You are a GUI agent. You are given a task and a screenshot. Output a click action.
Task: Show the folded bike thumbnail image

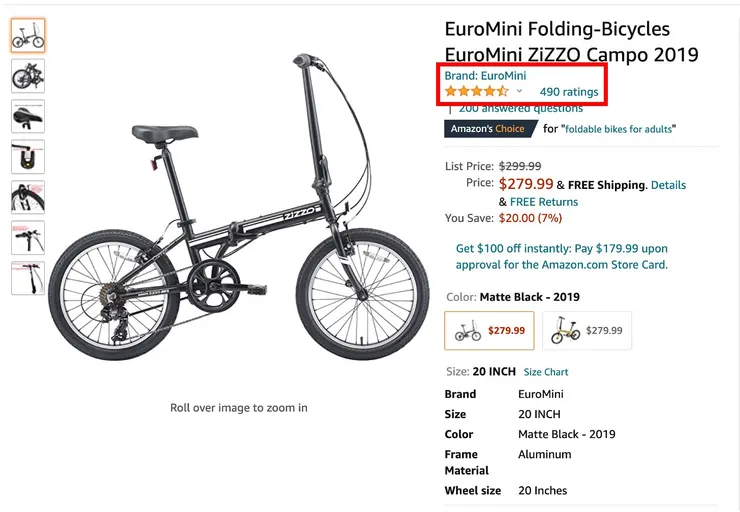(x=28, y=76)
